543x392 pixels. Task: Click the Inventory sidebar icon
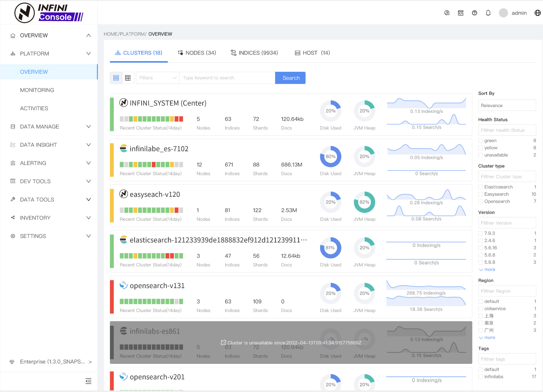[13, 218]
